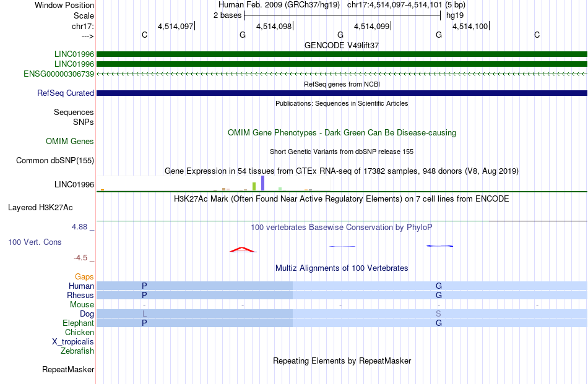Click the Elephant alignment row label
588x384 pixels.
[78, 323]
